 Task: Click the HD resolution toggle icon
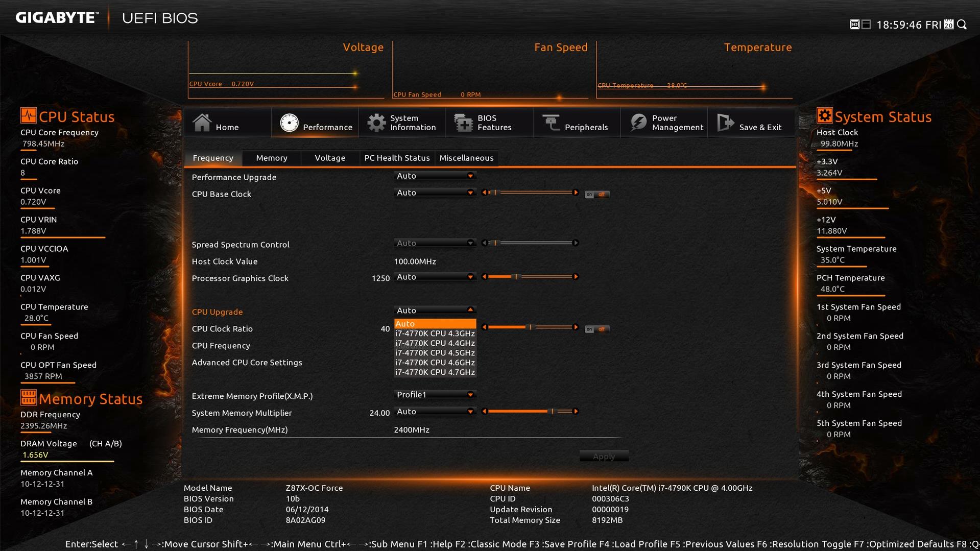pos(854,25)
